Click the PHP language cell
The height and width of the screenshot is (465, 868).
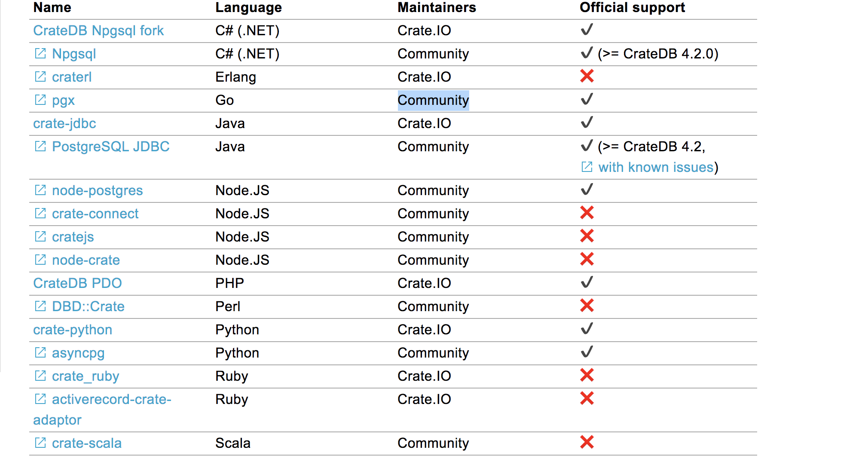tap(230, 284)
